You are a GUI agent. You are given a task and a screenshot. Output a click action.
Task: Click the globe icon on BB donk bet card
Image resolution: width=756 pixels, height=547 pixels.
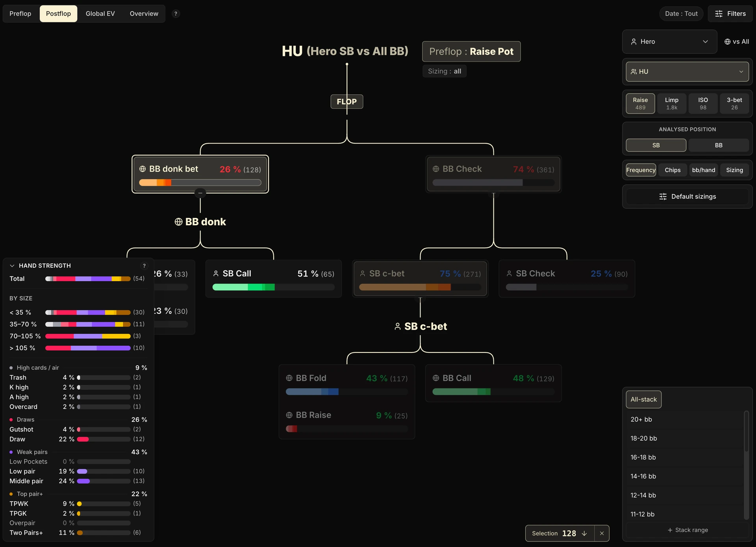click(143, 169)
